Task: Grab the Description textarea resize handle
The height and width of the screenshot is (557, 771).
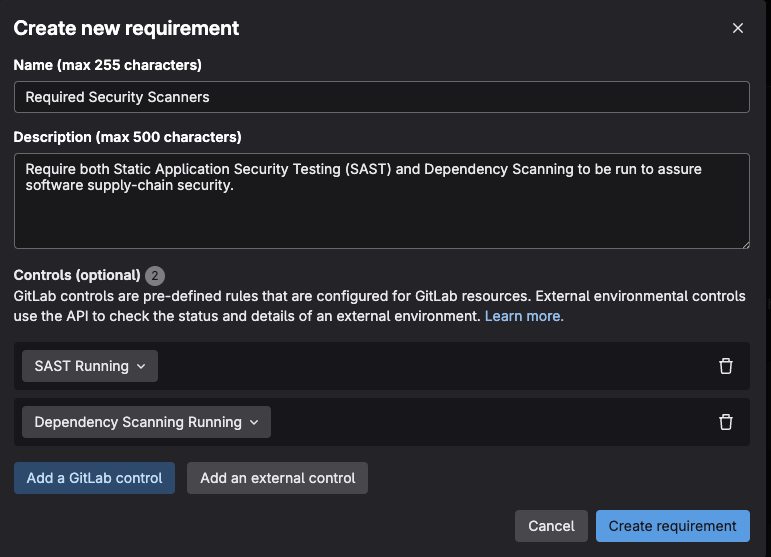Action: coord(744,243)
